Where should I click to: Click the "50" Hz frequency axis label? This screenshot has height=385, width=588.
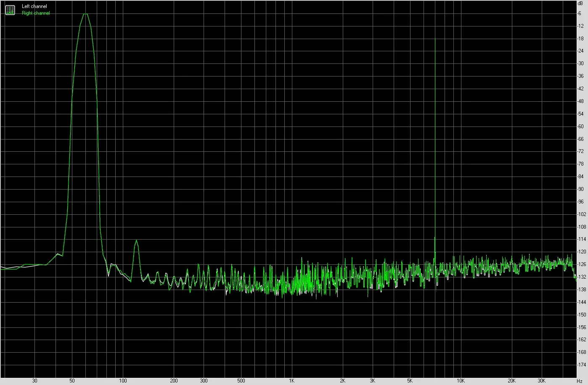72,381
